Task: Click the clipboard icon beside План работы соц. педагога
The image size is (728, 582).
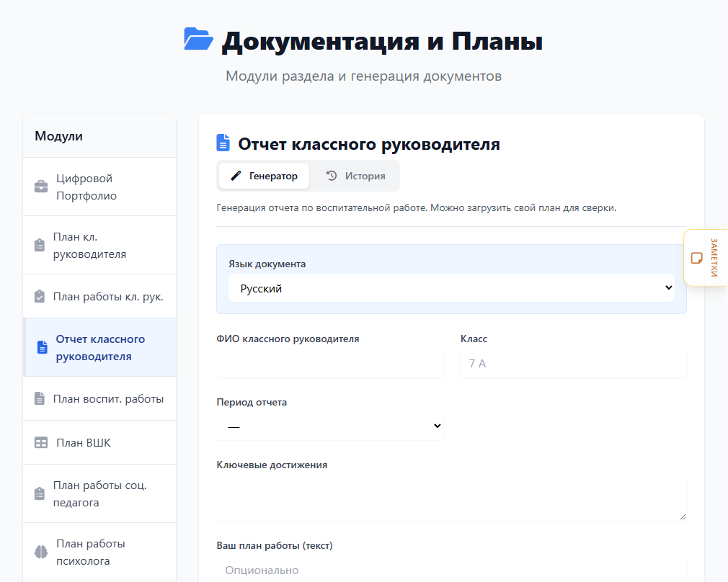Action: coord(40,493)
